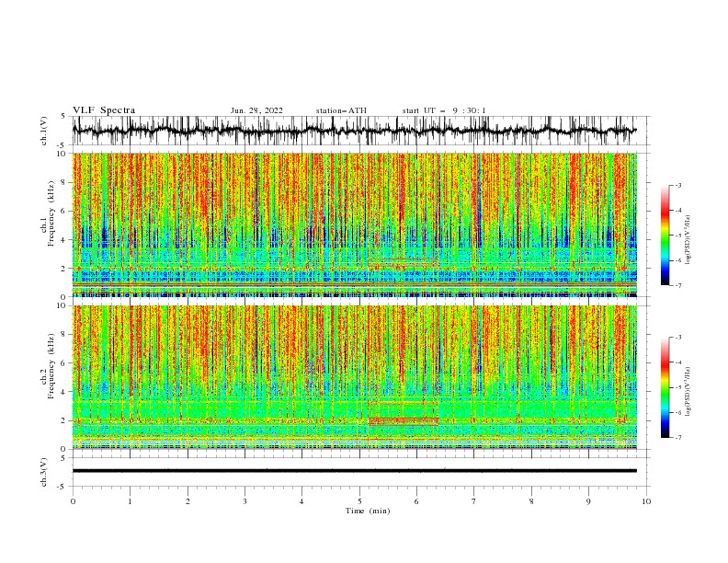Click inside the ch.1 spectrogram panel

[x=355, y=224]
